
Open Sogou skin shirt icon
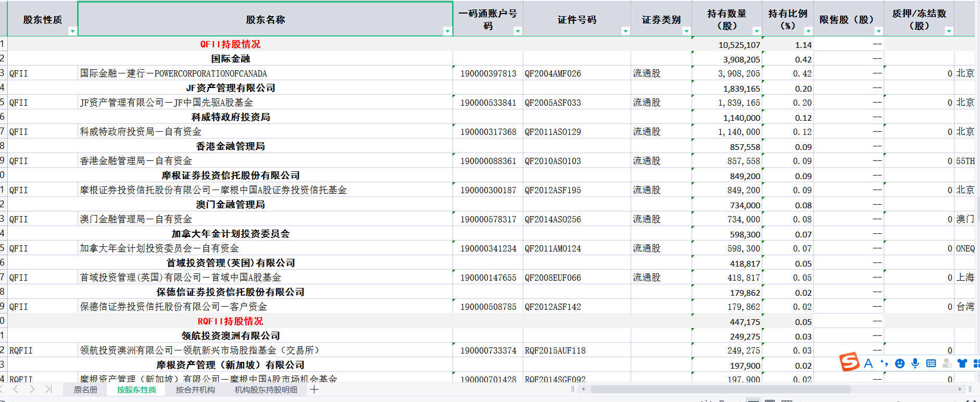[962, 363]
